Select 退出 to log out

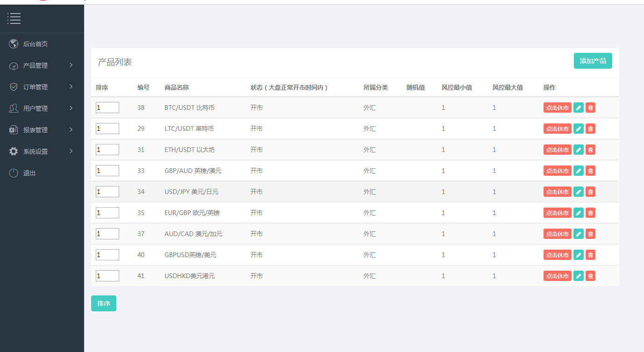point(42,173)
